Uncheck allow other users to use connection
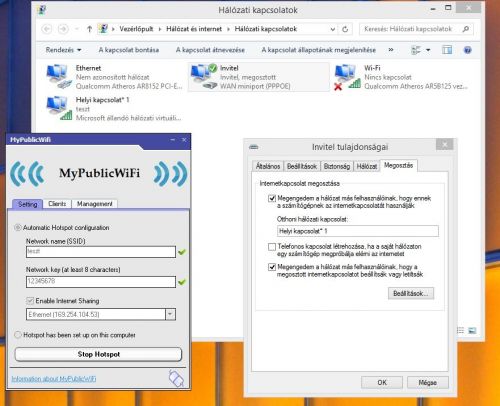This screenshot has width=500, height=406. pyautogui.click(x=272, y=198)
